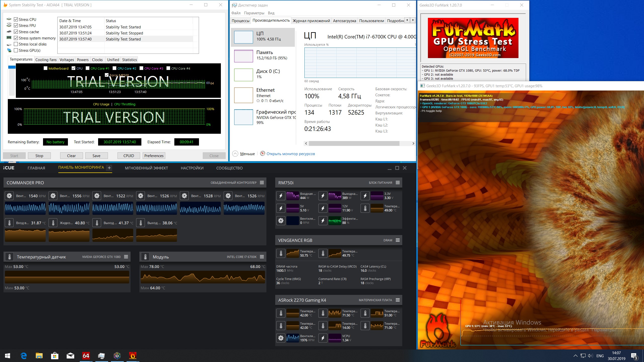Click thermometer icon for 40.80 °C liquid sensor
644x362 pixels.
click(53, 223)
